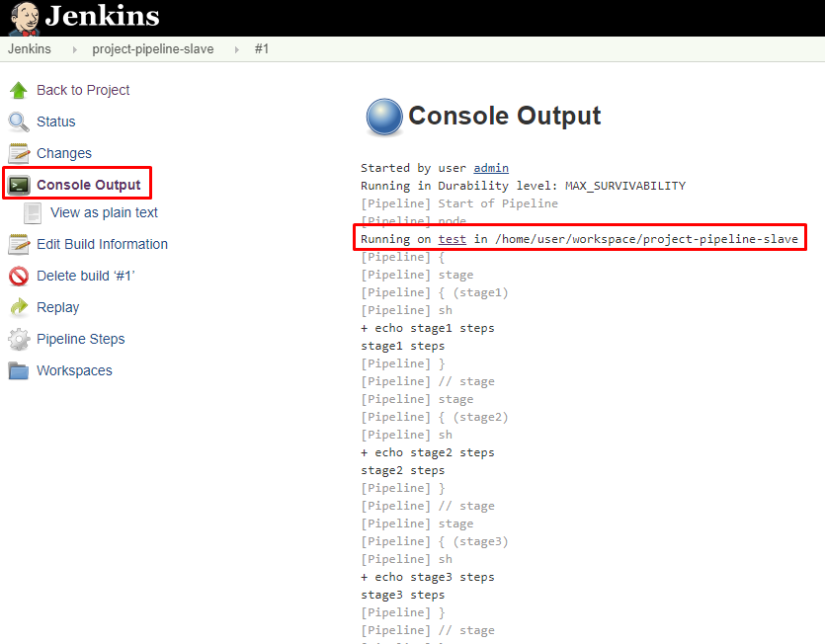The height and width of the screenshot is (644, 825).
Task: Click the blue build status ball
Action: [383, 117]
